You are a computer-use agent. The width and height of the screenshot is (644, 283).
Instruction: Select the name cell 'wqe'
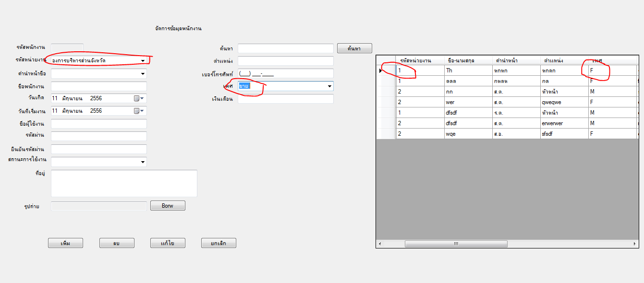click(x=469, y=134)
